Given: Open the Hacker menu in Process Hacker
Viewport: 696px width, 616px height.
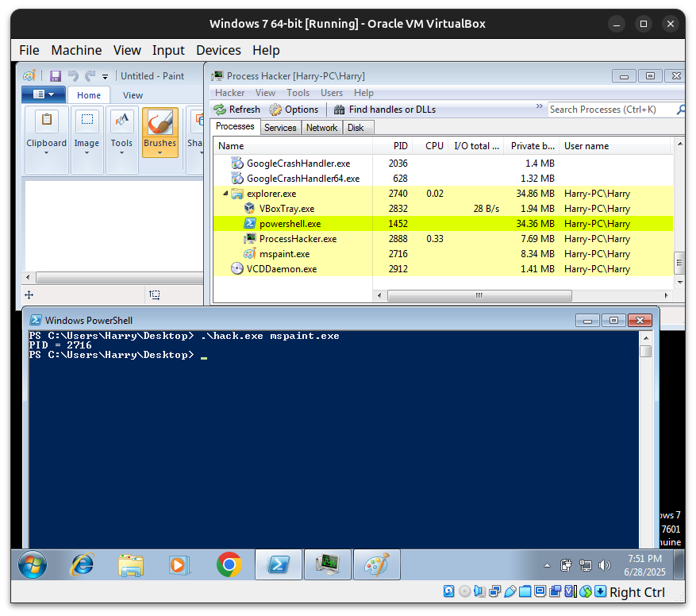Looking at the screenshot, I should [229, 93].
